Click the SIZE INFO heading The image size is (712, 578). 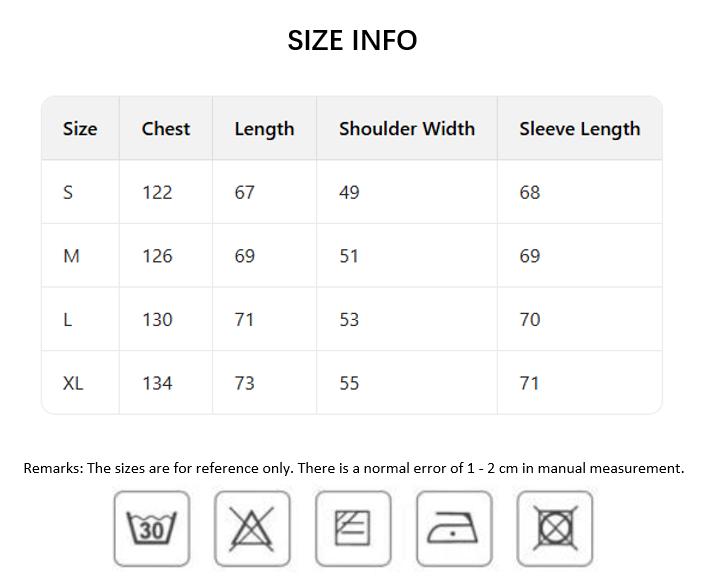pyautogui.click(x=352, y=40)
